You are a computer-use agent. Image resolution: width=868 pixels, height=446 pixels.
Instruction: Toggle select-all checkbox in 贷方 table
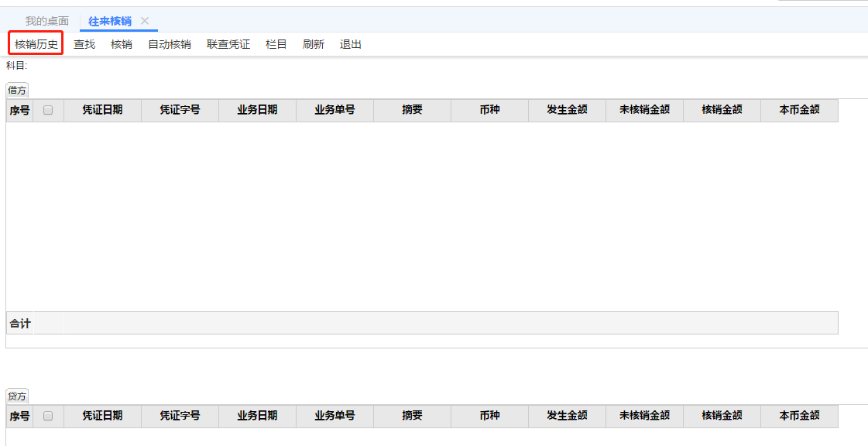click(x=48, y=416)
